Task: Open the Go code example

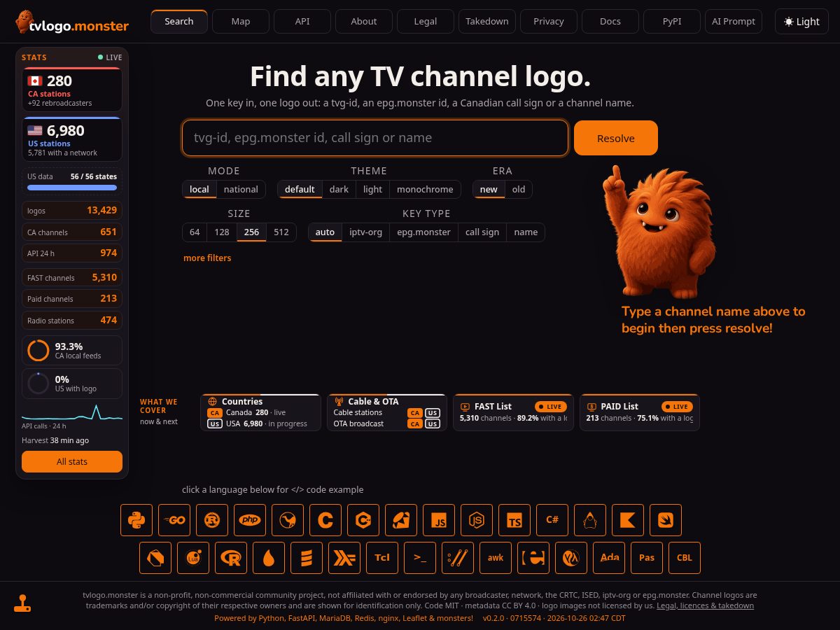Action: click(x=174, y=520)
